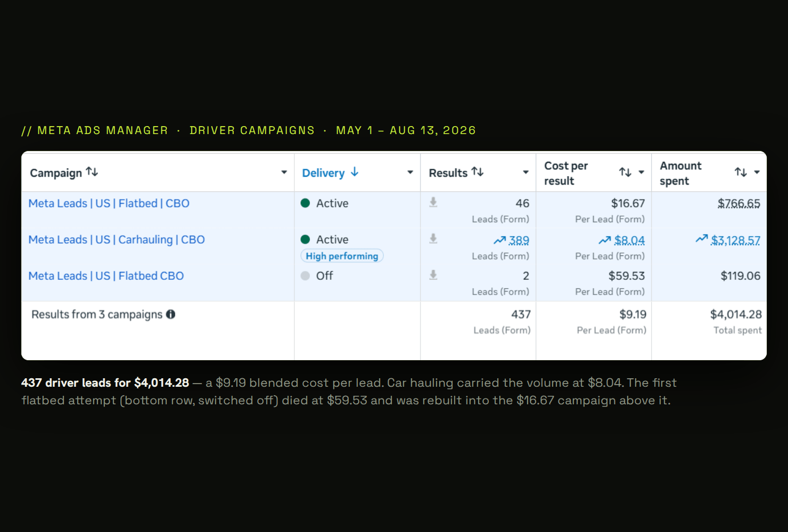The width and height of the screenshot is (788, 532).
Task: Open the Delivery column dropdown caret
Action: tap(410, 172)
